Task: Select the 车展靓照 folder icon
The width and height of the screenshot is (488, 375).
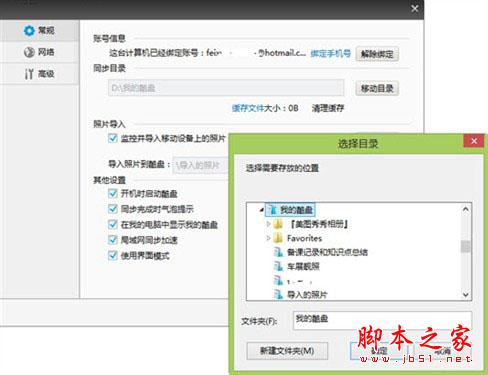Action: tap(278, 266)
